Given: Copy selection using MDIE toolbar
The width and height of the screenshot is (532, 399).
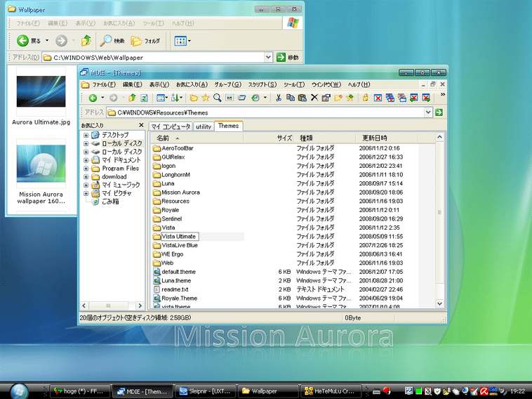Looking at the screenshot, I should tap(291, 98).
